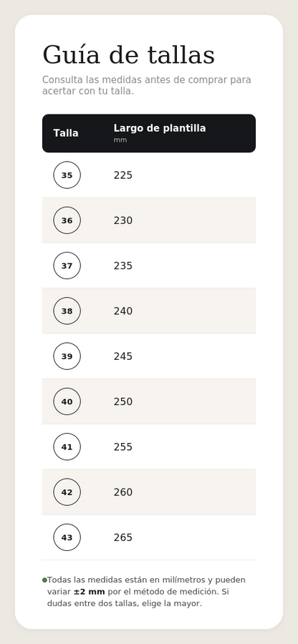Click the bold ±2 mm text
This screenshot has width=298, height=644.
click(90, 592)
